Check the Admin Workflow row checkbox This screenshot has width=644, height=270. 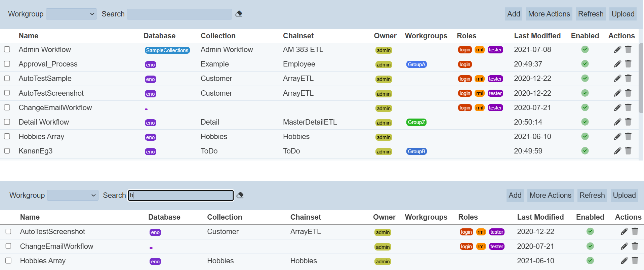[x=7, y=49]
